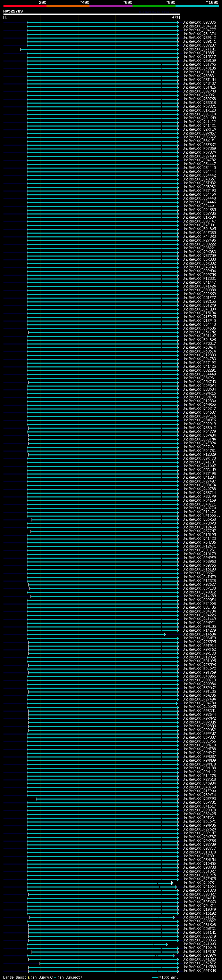222x980 pixels.
Task: Select hit label UniRef100_B8XLF1
Action: click(199, 141)
